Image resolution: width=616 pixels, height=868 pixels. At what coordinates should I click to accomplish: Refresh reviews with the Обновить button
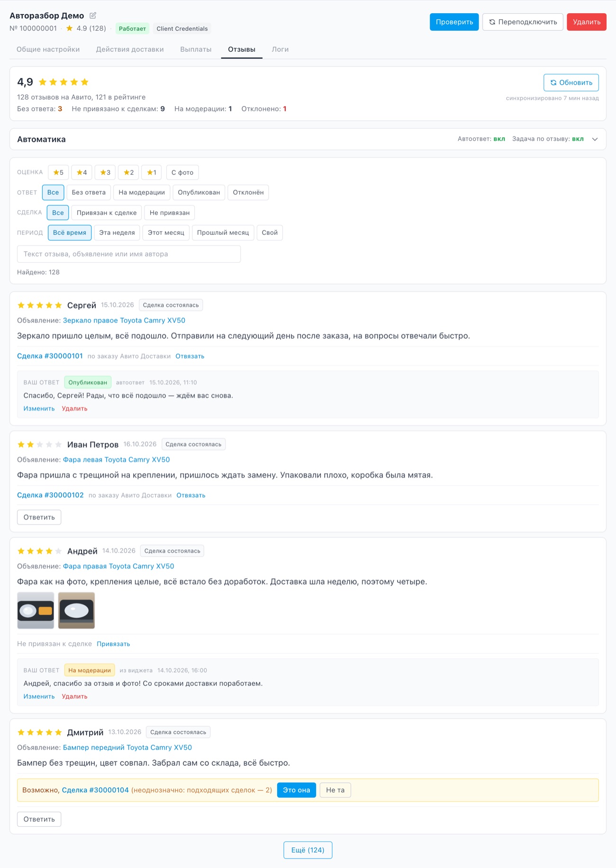tap(571, 82)
